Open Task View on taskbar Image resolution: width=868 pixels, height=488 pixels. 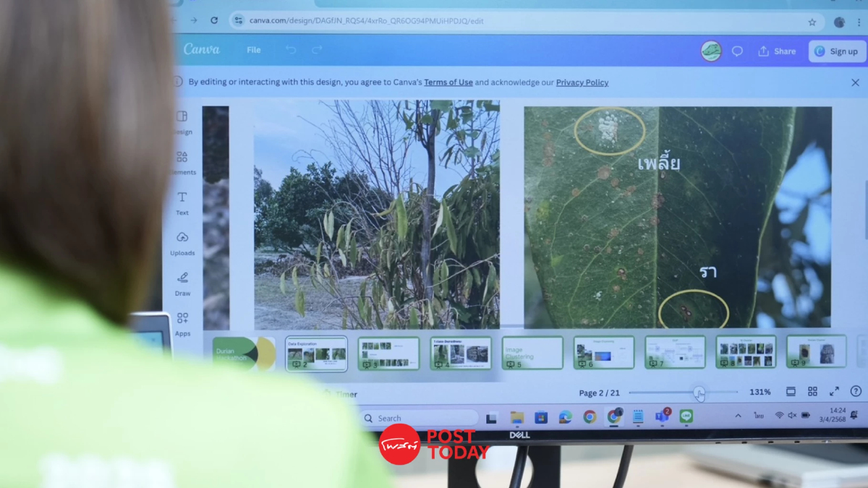click(x=492, y=418)
